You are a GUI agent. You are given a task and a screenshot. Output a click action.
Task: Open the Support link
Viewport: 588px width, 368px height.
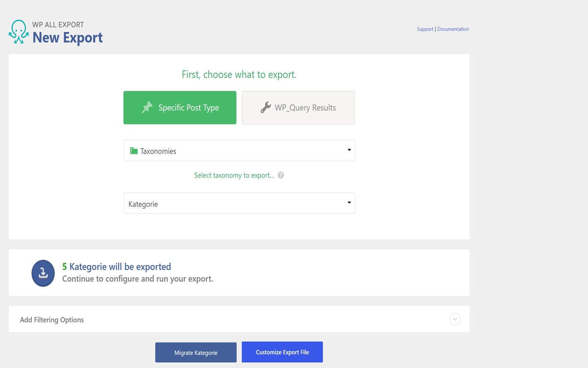pos(425,29)
